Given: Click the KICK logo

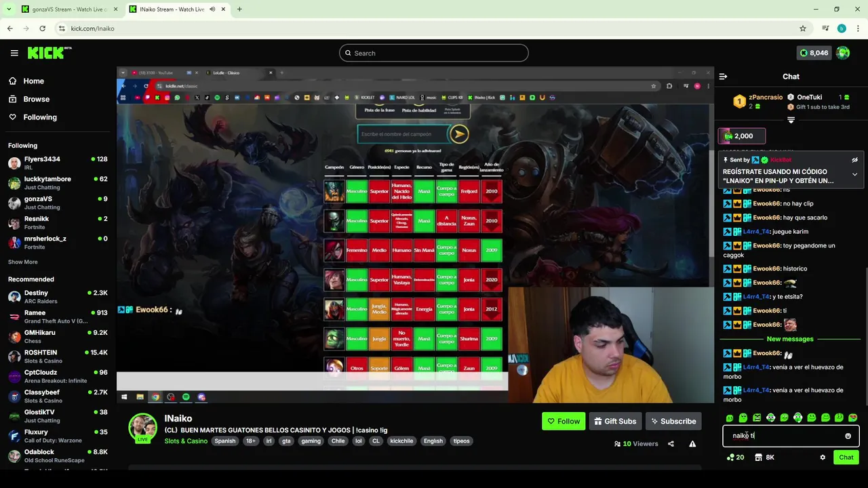Looking at the screenshot, I should pyautogui.click(x=50, y=53).
